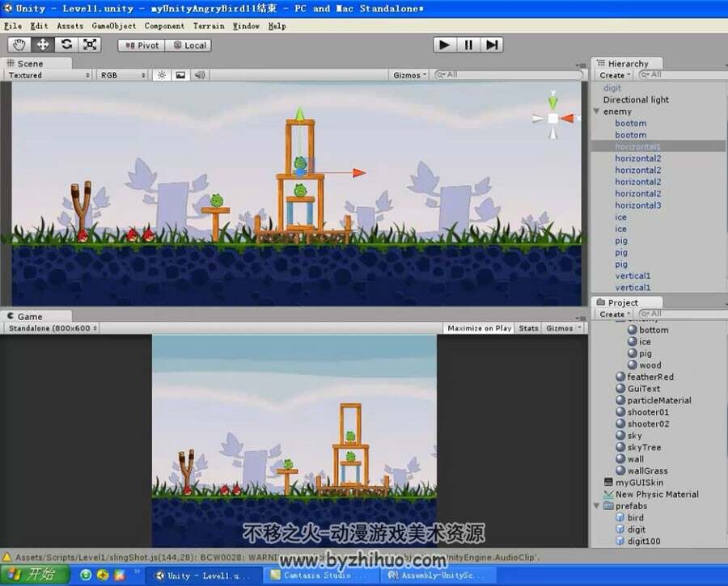
Task: Pause the game playback
Action: [x=468, y=44]
